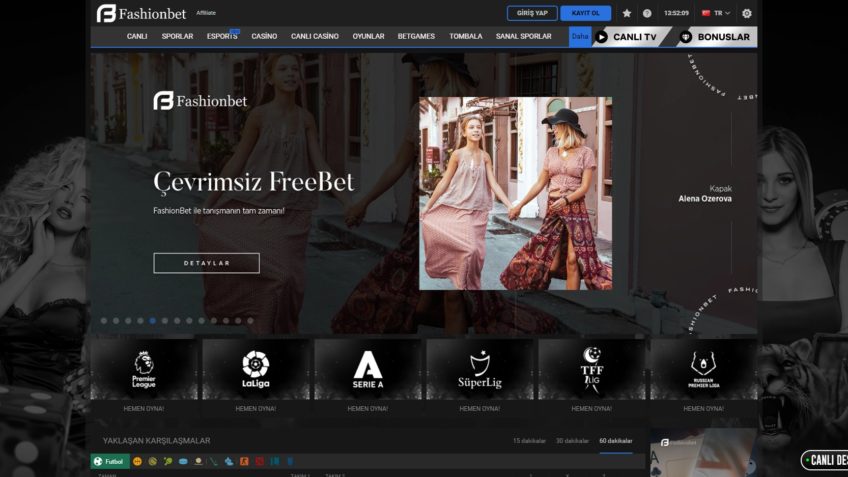Open the Esports menu item
This screenshot has width=848, height=477.
[x=222, y=37]
